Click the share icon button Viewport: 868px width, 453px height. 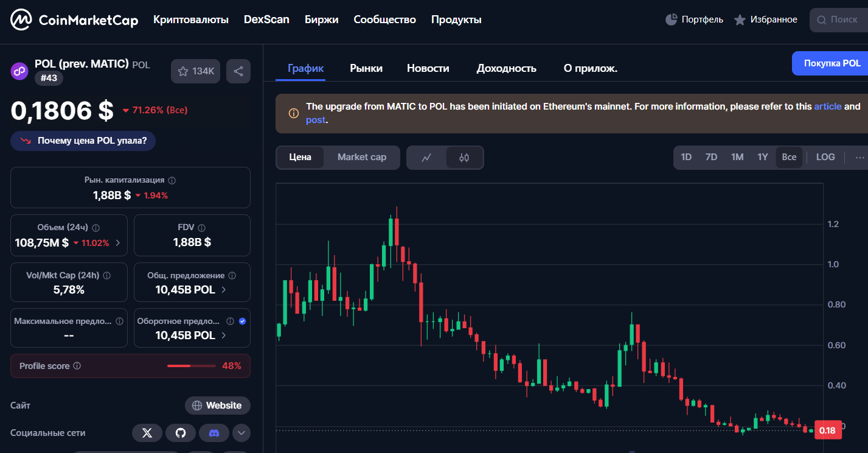[x=238, y=71]
